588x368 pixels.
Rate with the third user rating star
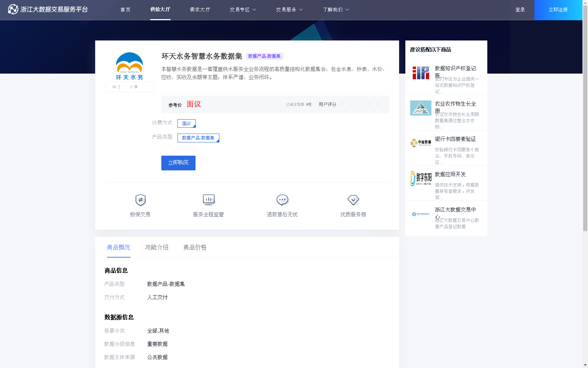[360, 104]
